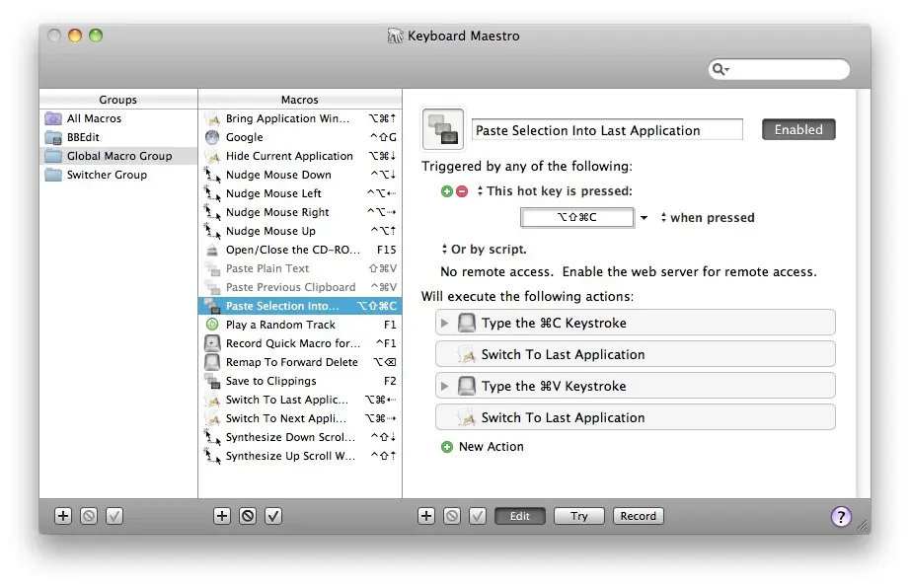
Task: Remove the hot key trigger with red minus
Action: pyautogui.click(x=462, y=191)
